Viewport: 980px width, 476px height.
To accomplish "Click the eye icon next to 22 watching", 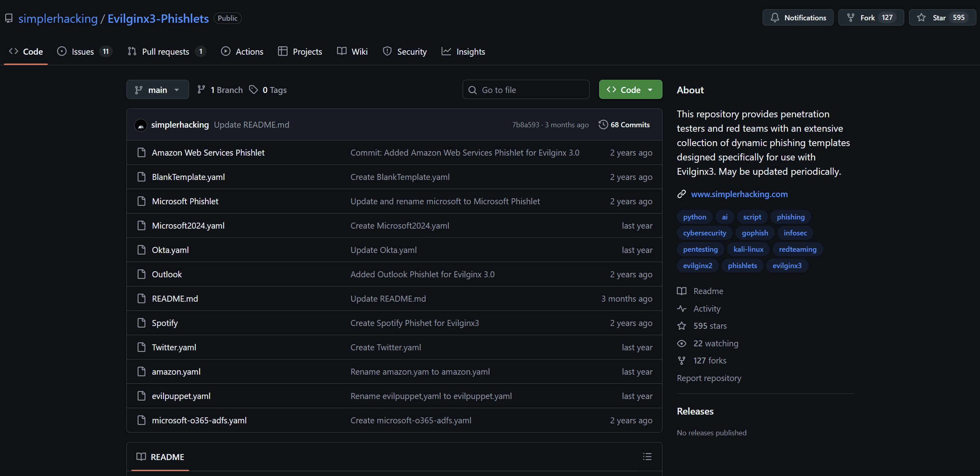I will (x=682, y=343).
